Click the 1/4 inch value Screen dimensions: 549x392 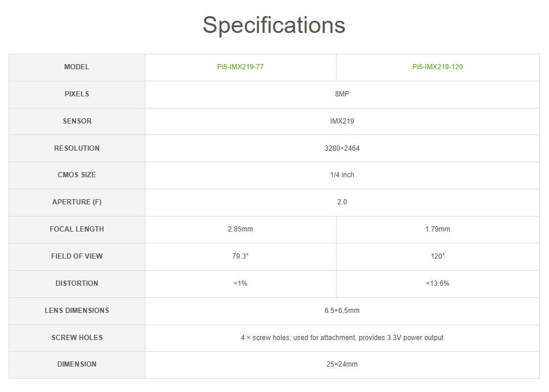tap(342, 175)
